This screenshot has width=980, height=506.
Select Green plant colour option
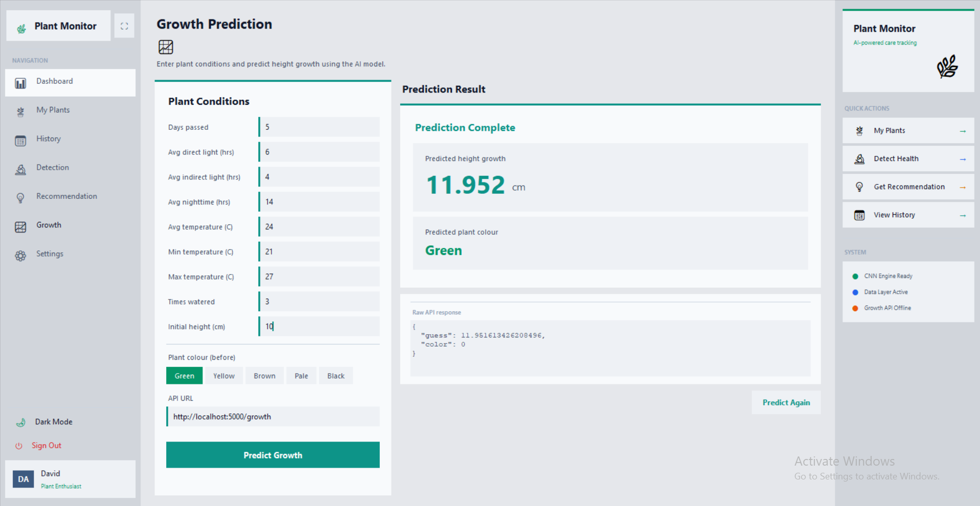coord(185,376)
